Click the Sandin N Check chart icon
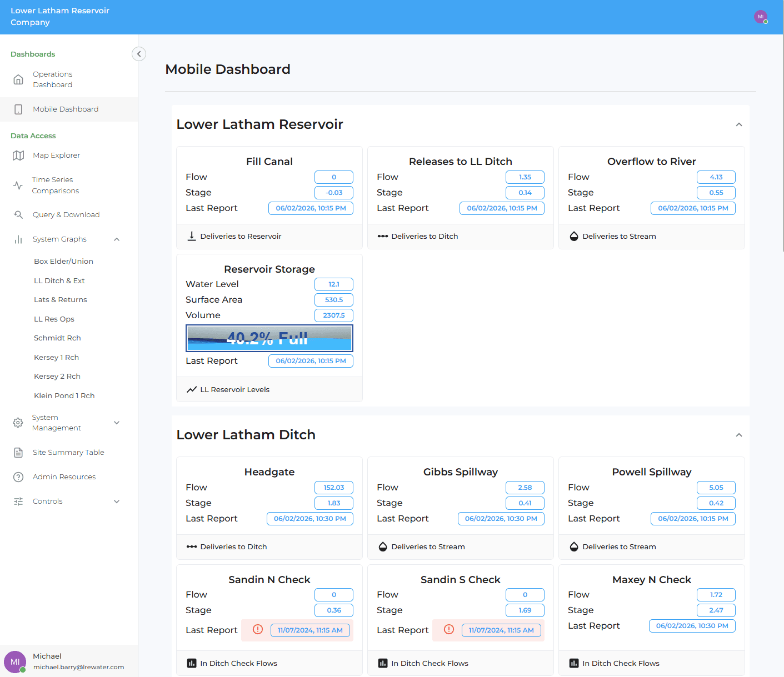Viewport: 784px width, 677px height. (x=192, y=663)
